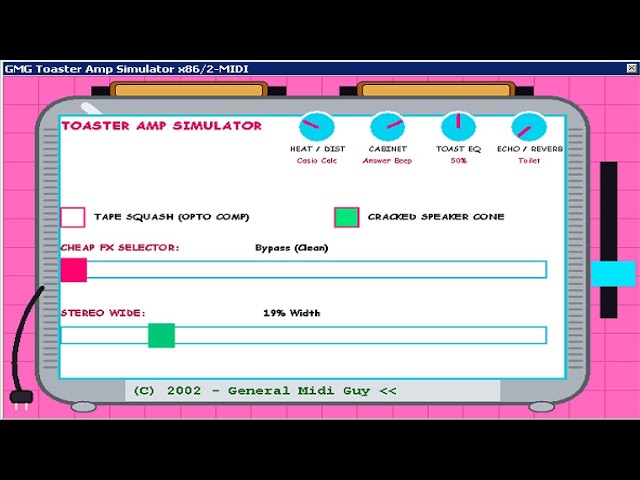Click the green Stereo Wide slider handle

161,336
